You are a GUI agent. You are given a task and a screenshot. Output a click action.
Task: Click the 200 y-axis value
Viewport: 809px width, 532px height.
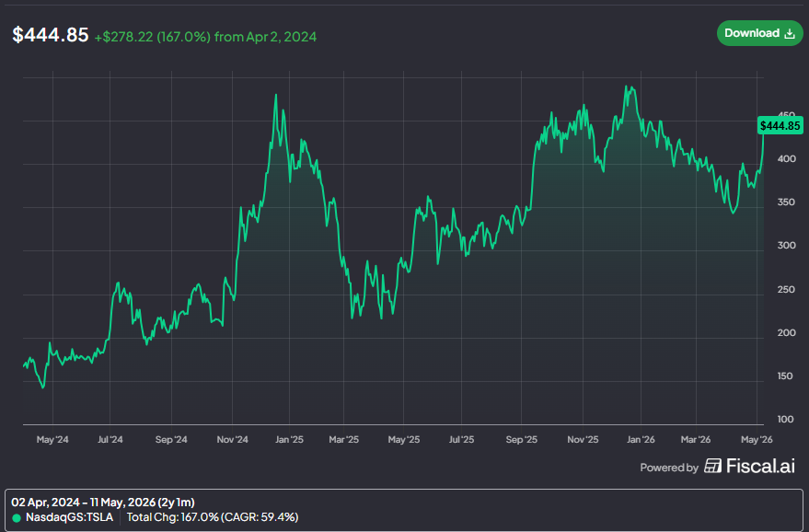pyautogui.click(x=786, y=332)
